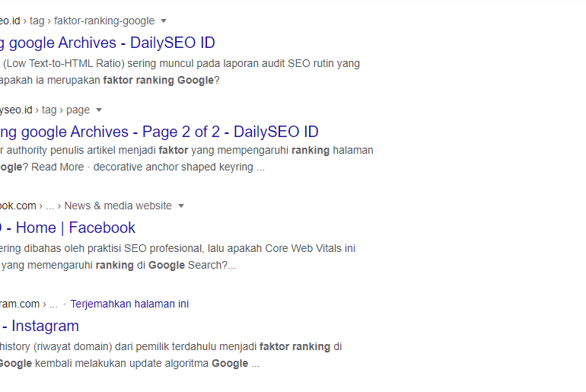Click Terjemahkan halaman ini link
The height and width of the screenshot is (392, 586).
(x=129, y=304)
